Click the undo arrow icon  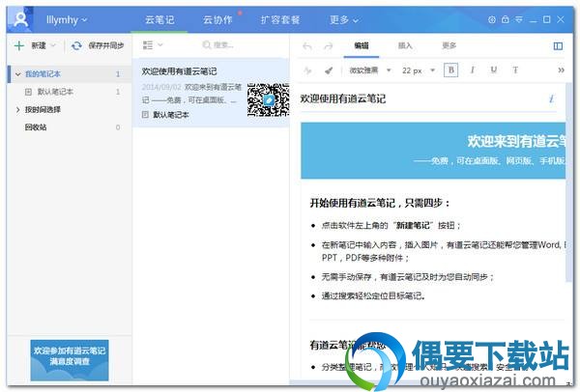[x=307, y=45]
